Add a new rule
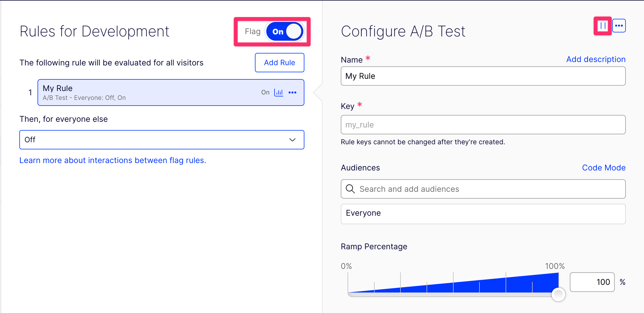644x313 pixels. click(x=279, y=63)
